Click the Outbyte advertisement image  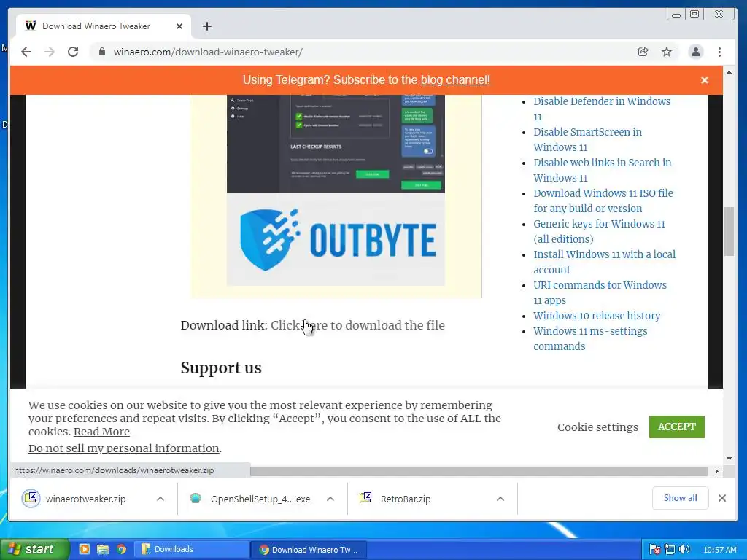(x=336, y=190)
